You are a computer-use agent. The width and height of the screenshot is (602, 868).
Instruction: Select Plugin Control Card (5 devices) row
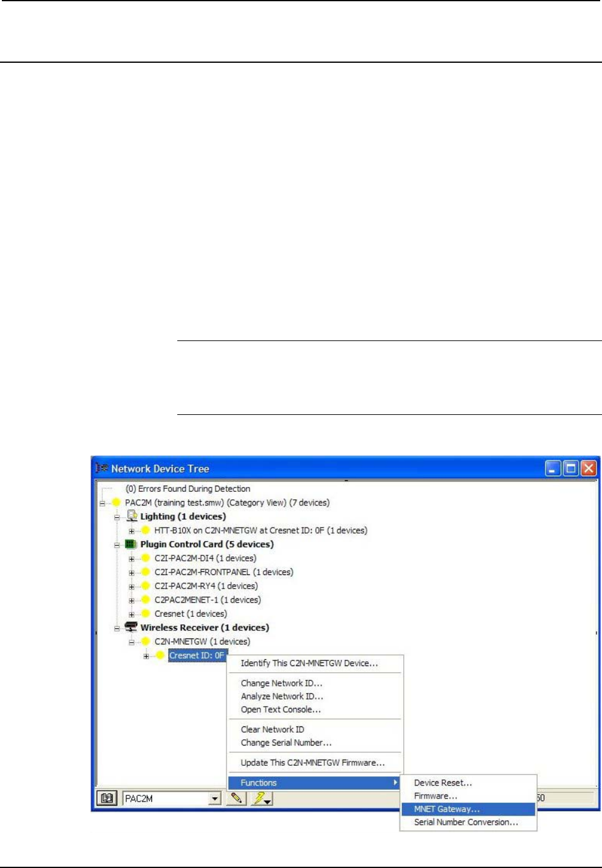pos(207,544)
